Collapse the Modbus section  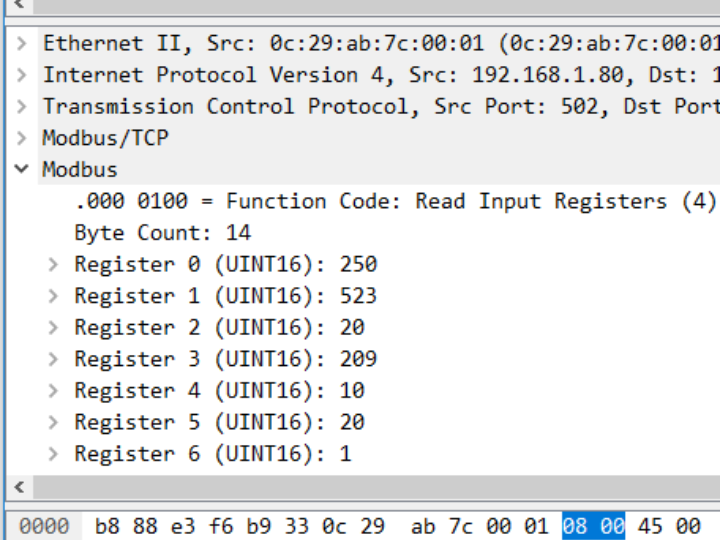[x=21, y=170]
